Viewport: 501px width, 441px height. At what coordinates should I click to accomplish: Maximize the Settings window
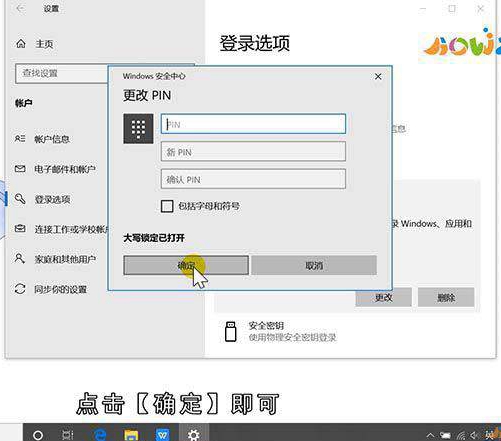tap(452, 9)
